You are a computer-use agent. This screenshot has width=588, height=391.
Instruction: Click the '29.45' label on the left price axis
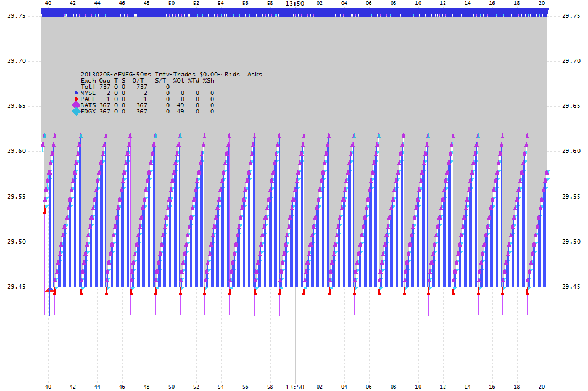coord(17,287)
